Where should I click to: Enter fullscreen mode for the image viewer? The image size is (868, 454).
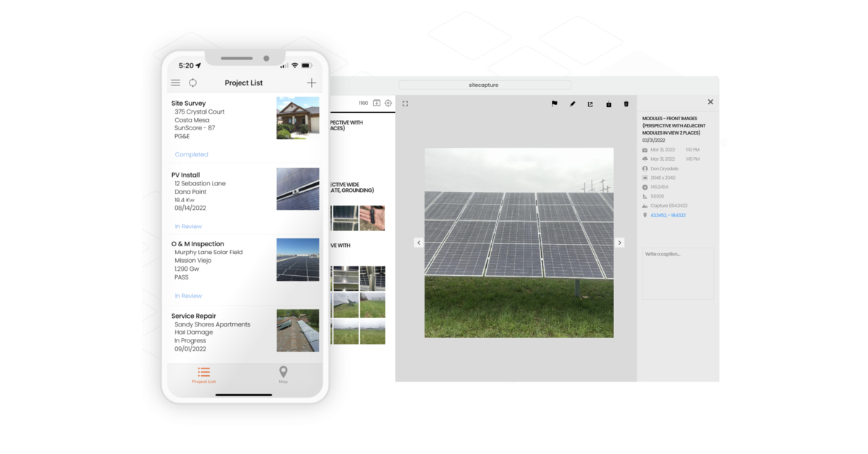(406, 104)
